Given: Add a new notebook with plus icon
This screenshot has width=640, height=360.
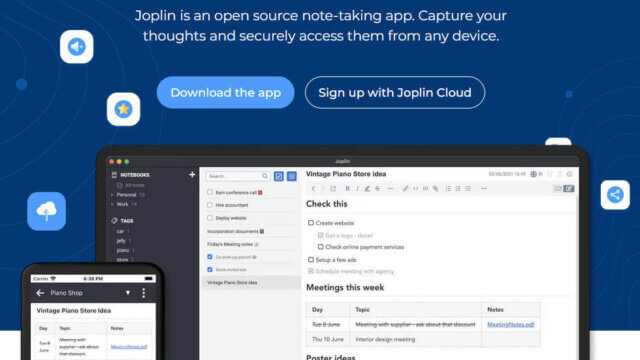Looking at the screenshot, I should point(192,175).
